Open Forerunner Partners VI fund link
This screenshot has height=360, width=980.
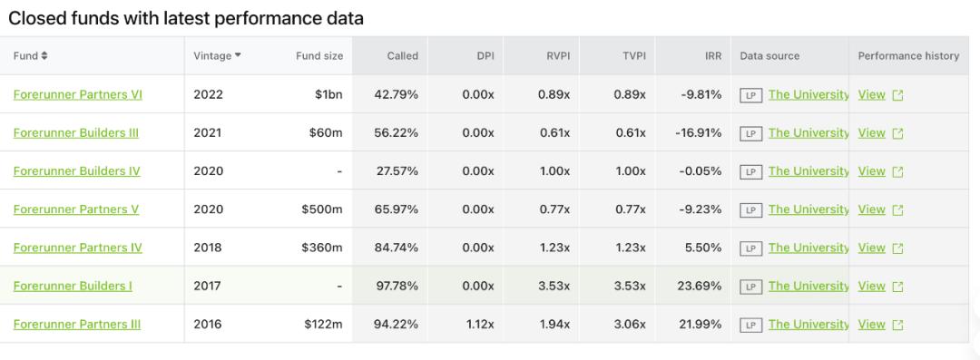pos(77,94)
